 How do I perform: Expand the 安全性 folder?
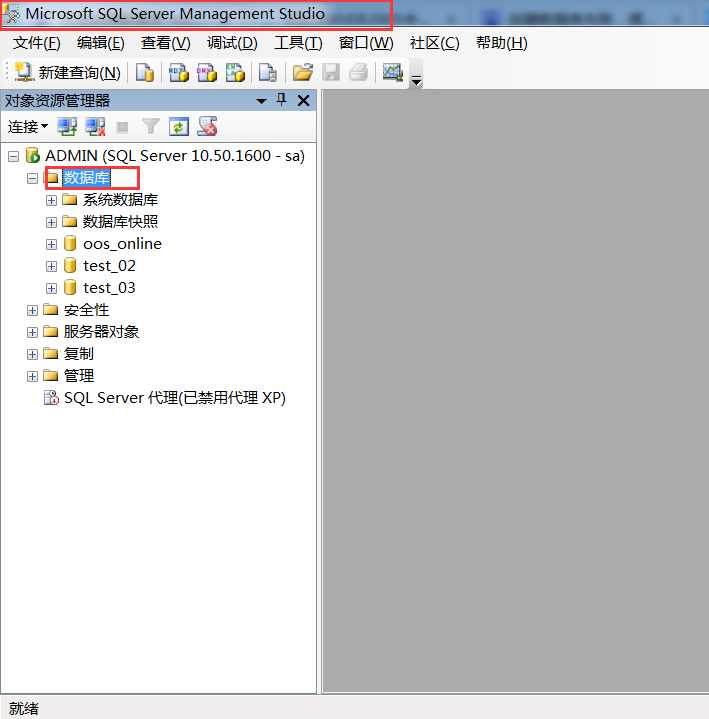coord(32,310)
